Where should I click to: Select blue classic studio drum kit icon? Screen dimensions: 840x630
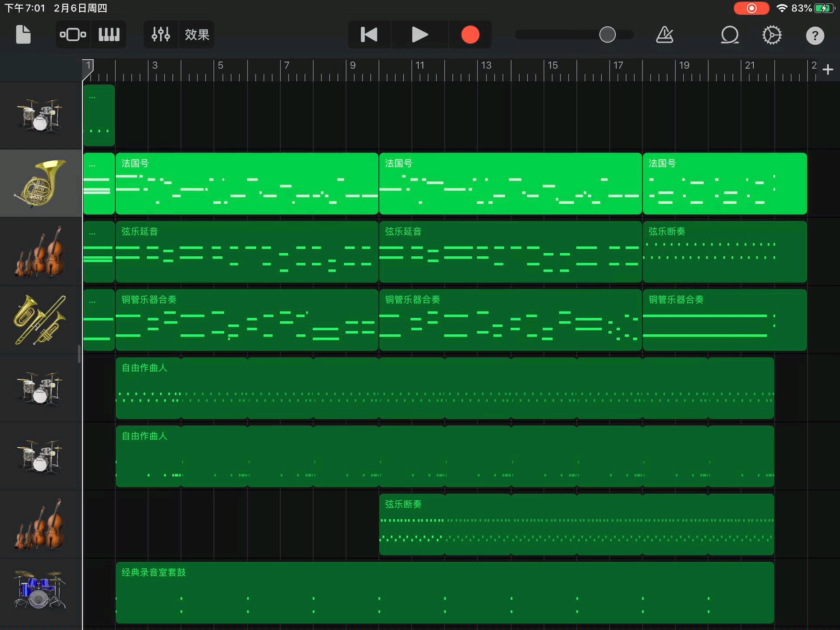point(40,590)
